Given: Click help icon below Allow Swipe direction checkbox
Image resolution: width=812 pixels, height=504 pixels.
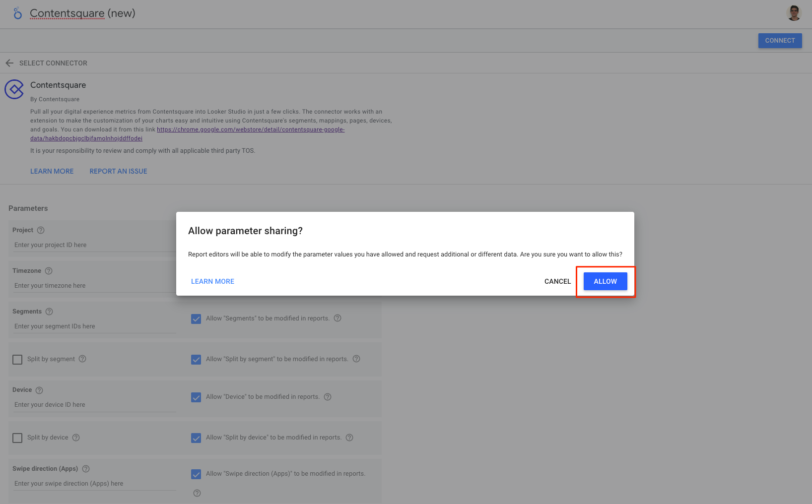Looking at the screenshot, I should [x=197, y=493].
